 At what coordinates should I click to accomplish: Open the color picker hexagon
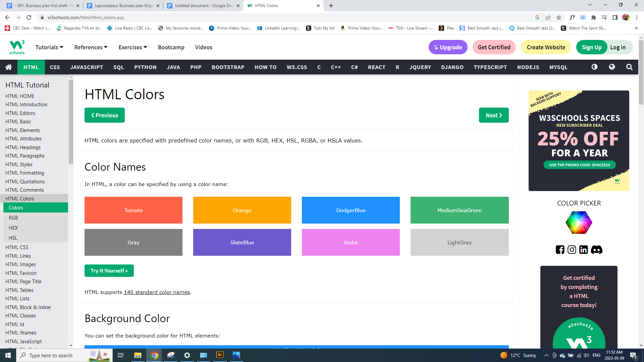[579, 223]
